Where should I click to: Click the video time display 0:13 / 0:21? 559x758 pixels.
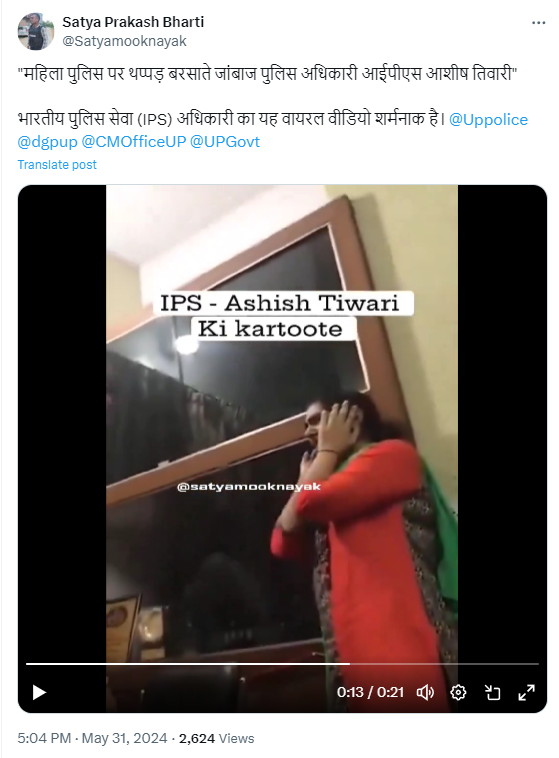click(370, 692)
